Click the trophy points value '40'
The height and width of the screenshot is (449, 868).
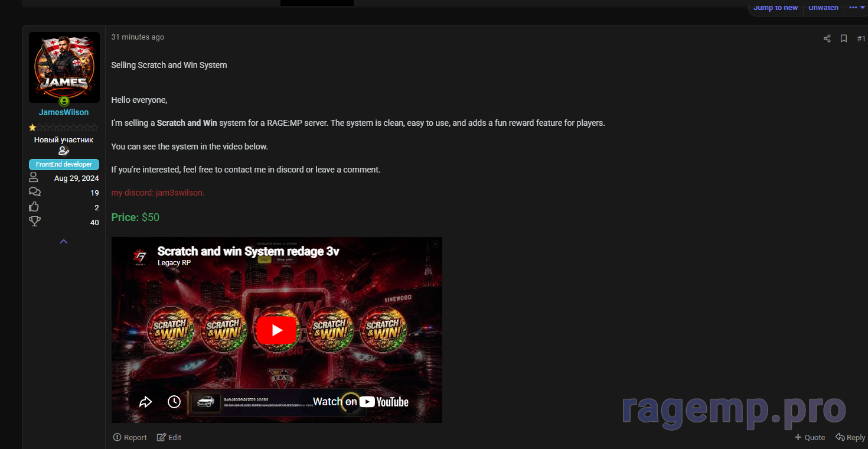94,222
